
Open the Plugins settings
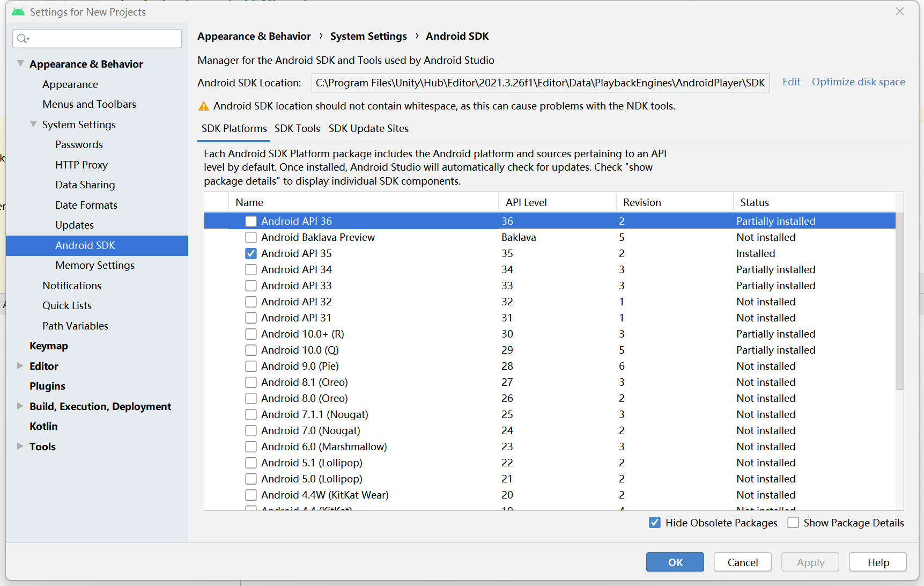(x=47, y=386)
